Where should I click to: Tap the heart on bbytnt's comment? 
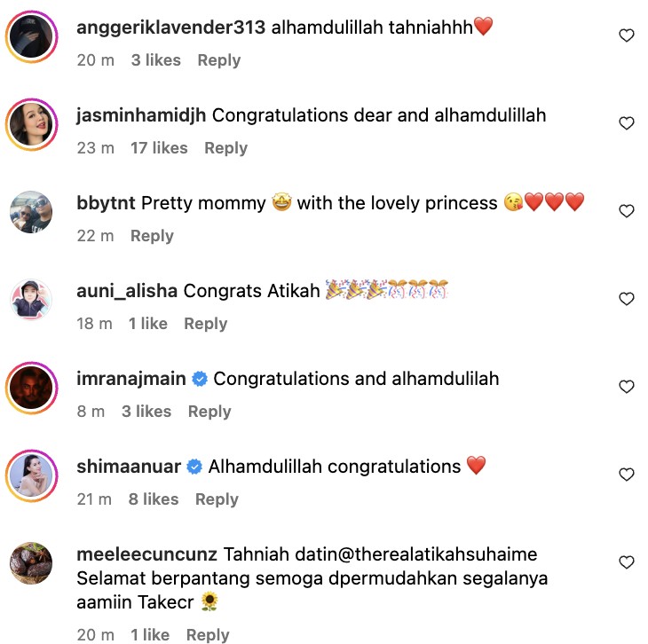(626, 211)
